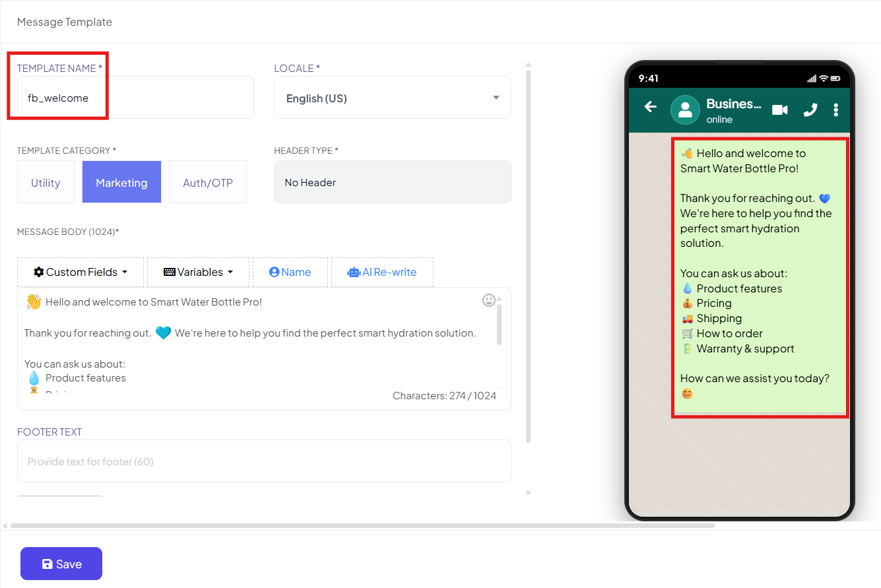The height and width of the screenshot is (588, 881).
Task: Open the emoji picker in message body
Action: 489,300
